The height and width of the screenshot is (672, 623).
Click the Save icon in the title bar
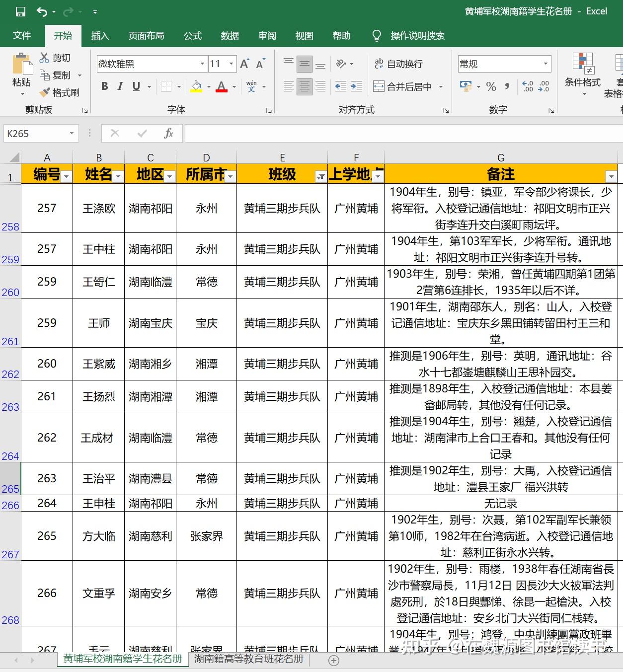pyautogui.click(x=20, y=12)
